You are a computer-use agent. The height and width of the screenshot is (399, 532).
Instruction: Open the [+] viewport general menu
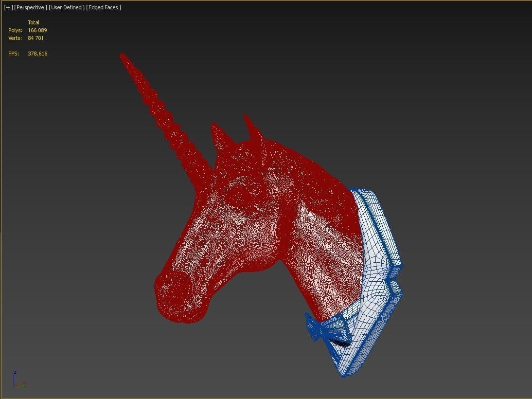click(8, 7)
